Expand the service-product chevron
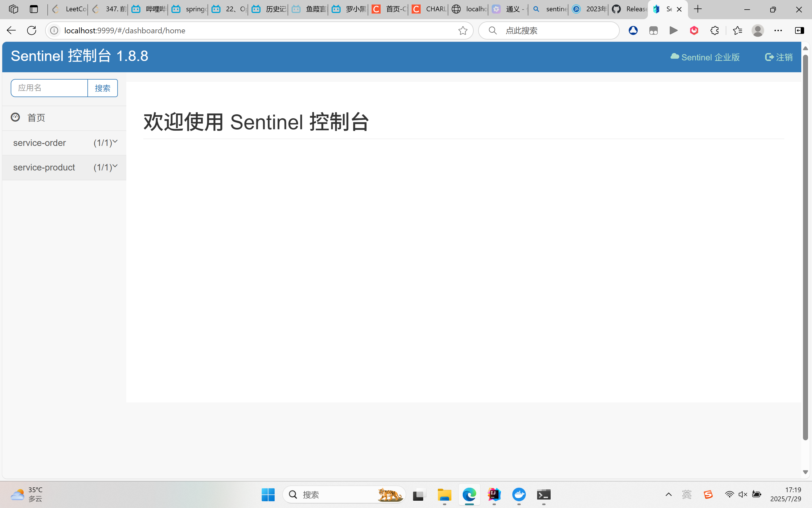The height and width of the screenshot is (508, 812). 115,166
